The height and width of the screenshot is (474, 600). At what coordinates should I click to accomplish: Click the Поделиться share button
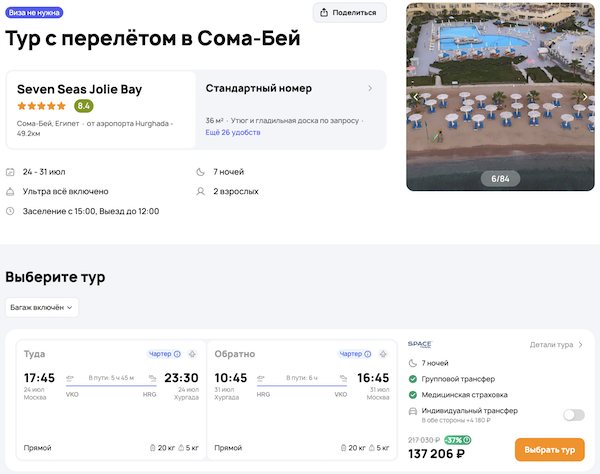click(349, 13)
